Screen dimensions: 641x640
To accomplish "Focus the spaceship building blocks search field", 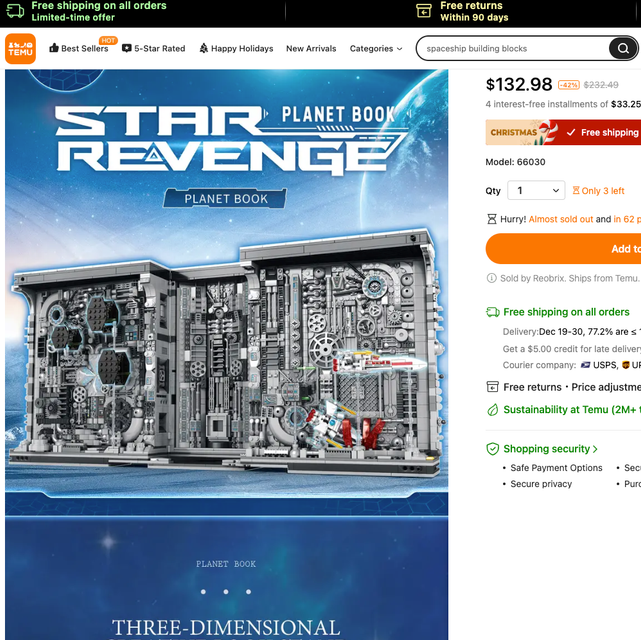I will click(513, 49).
